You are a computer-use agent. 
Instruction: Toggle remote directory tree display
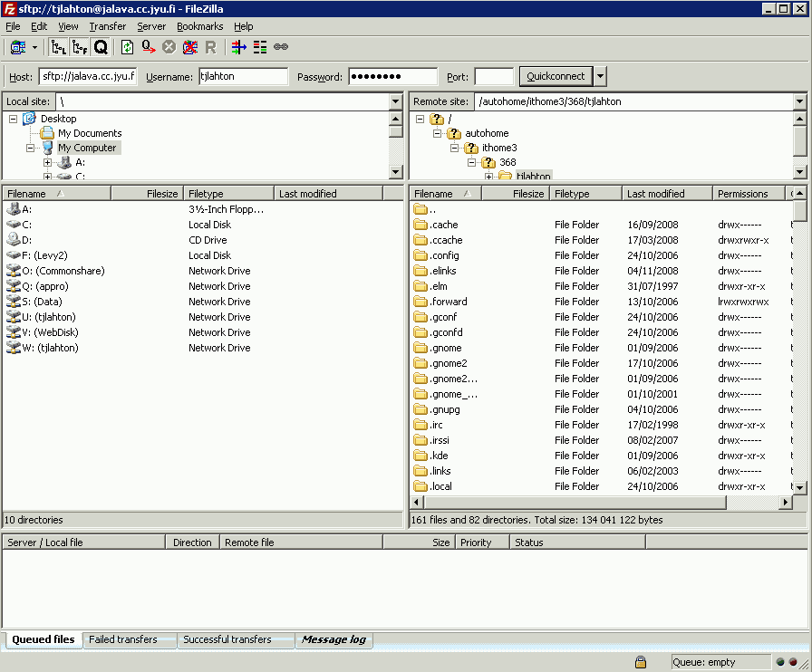coord(80,48)
